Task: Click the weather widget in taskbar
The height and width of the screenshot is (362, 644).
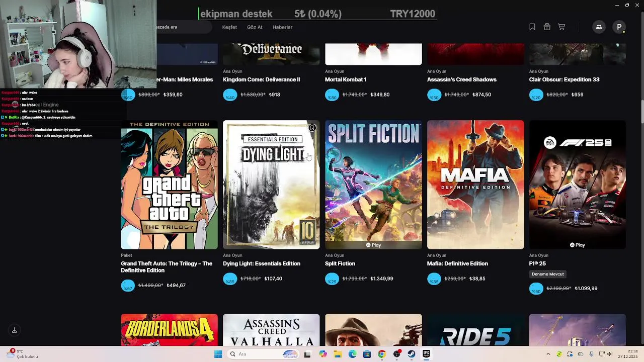Action: 23,354
